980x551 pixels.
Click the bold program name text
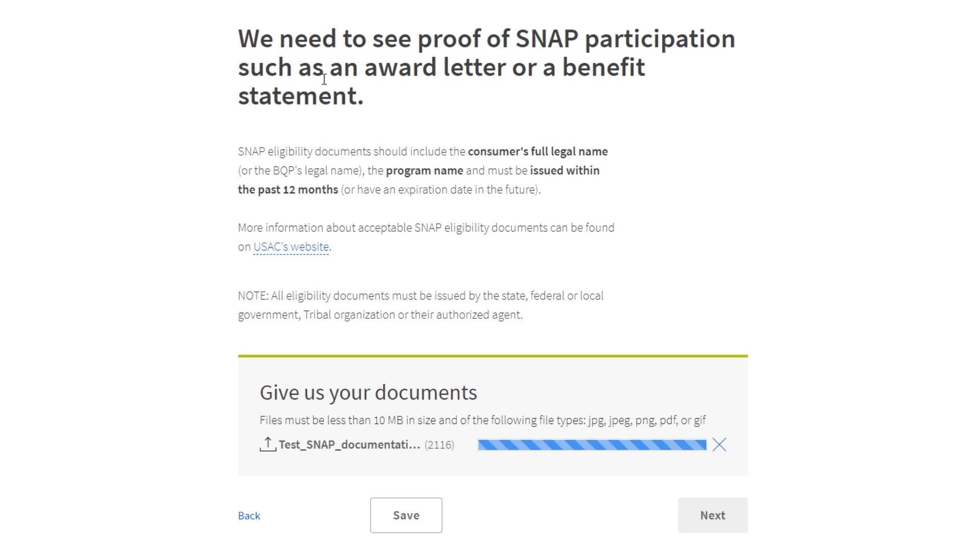coord(424,170)
